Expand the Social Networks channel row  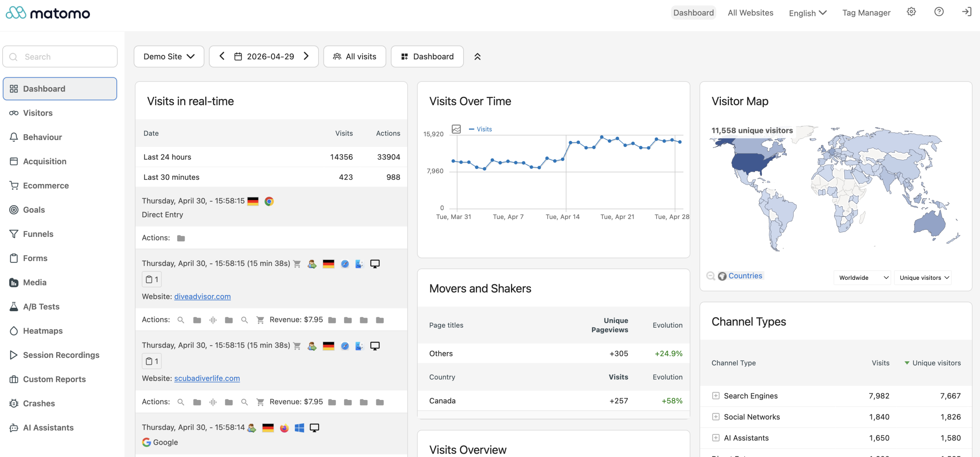click(x=715, y=417)
